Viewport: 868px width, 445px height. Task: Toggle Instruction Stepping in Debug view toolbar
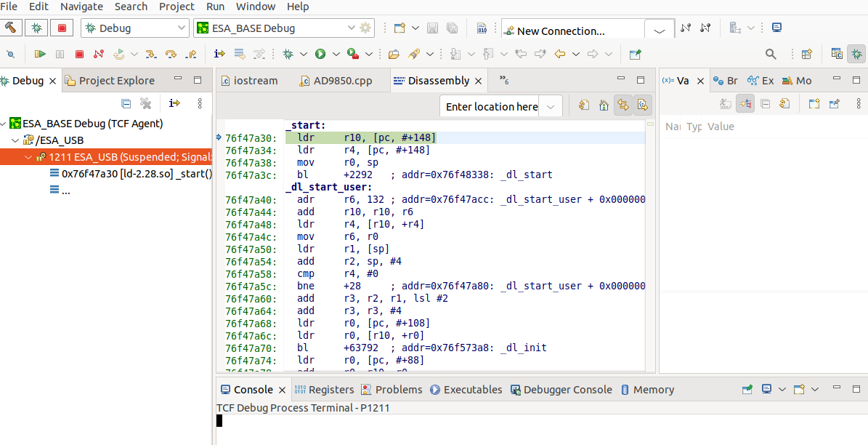(175, 103)
